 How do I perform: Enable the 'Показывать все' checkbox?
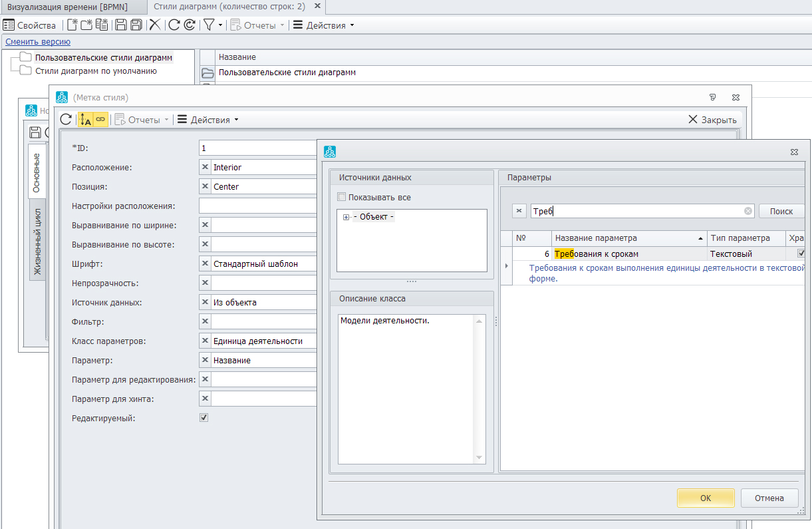tap(342, 197)
